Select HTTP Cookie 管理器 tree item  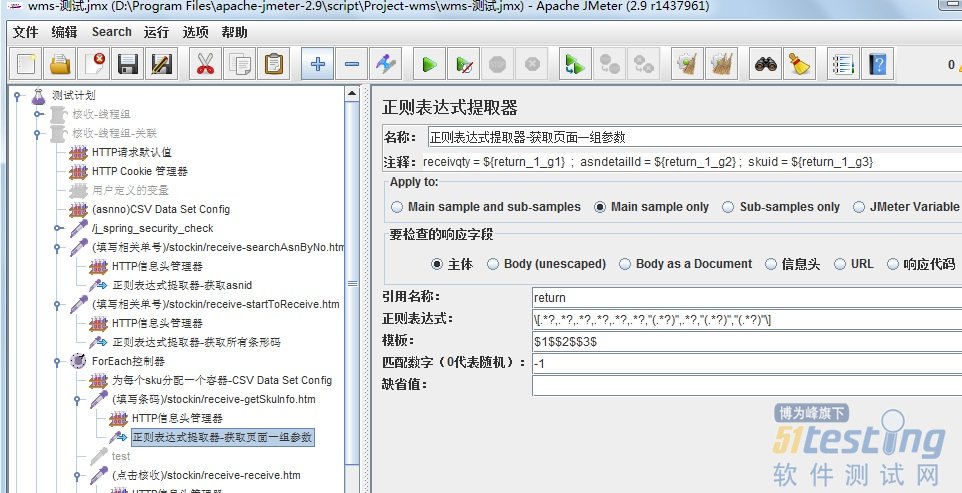[140, 171]
